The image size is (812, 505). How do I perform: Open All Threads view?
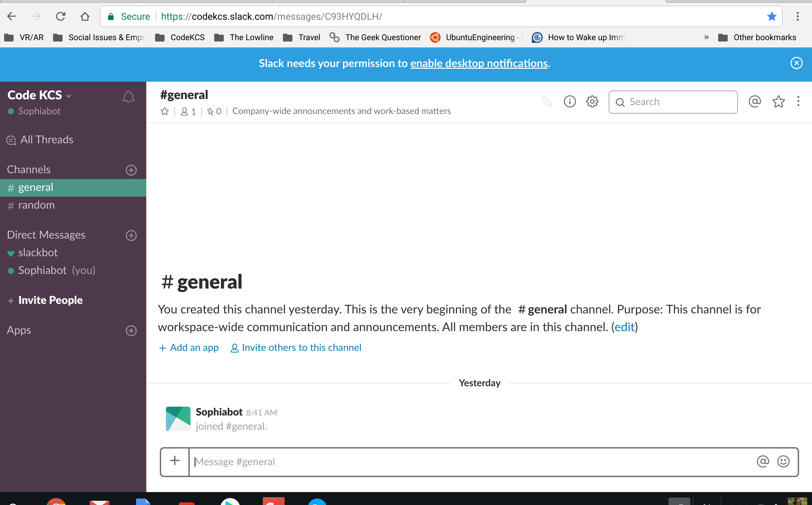pos(47,140)
